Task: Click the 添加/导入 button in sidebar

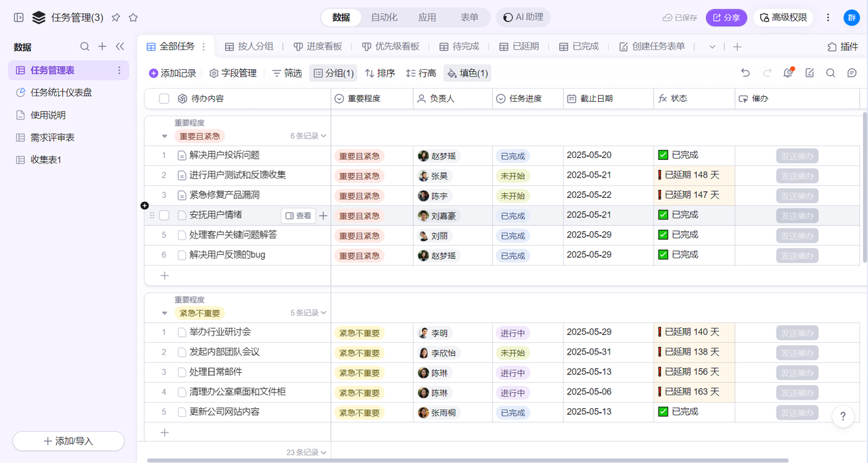Action: (x=68, y=441)
